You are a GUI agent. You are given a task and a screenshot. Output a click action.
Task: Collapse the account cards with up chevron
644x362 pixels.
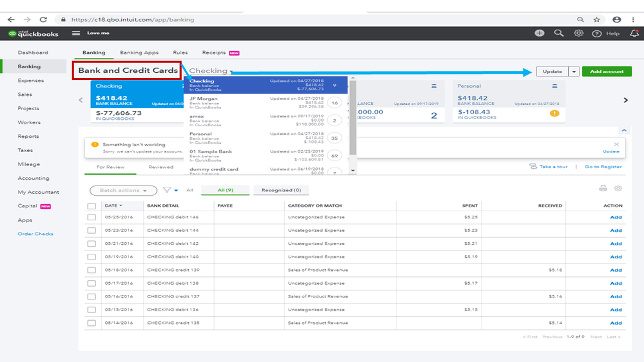point(624,131)
